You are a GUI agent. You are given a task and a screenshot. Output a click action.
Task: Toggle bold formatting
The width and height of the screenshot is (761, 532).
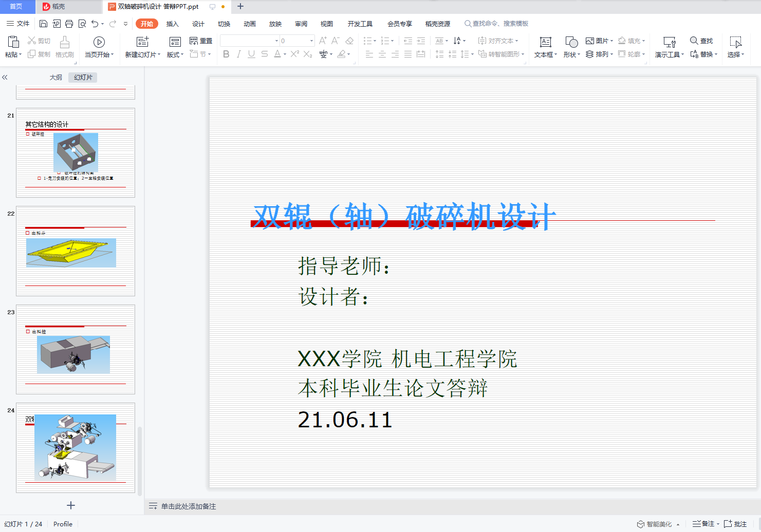226,54
